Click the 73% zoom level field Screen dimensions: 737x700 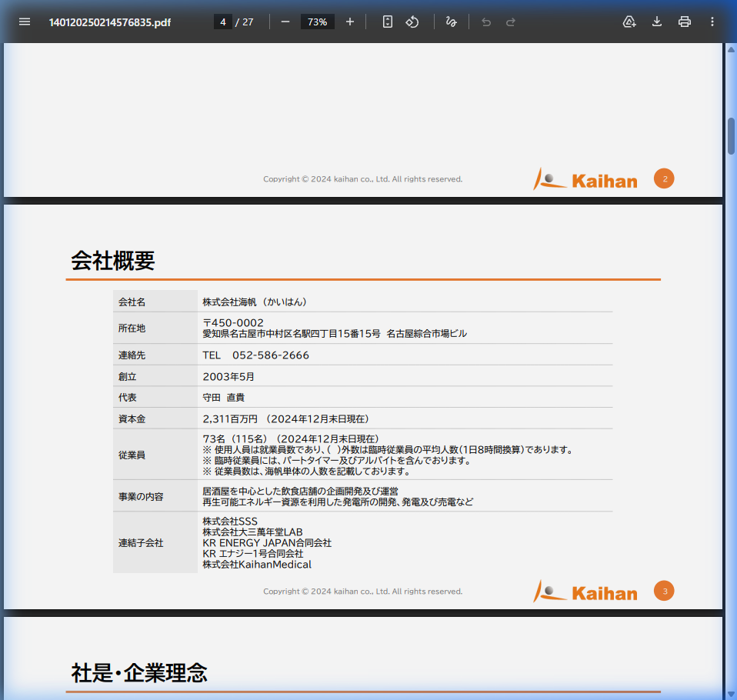[x=317, y=22]
